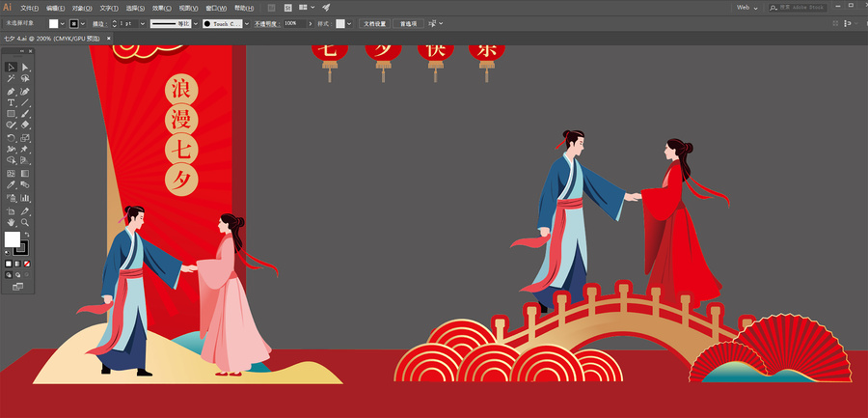This screenshot has width=868, height=418.
Task: Select the Paintbrush tool
Action: pos(25,114)
